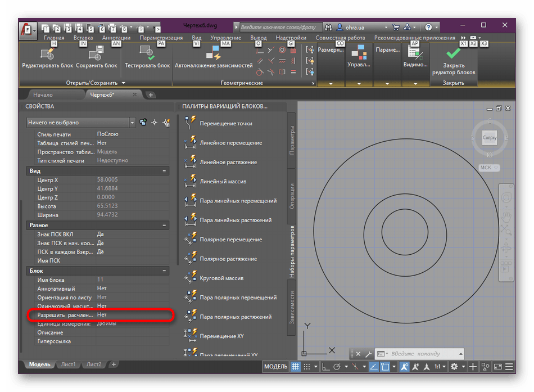Viewport: 534px width, 392px height.
Task: Open the Лист1 layout tab
Action: pos(69,364)
